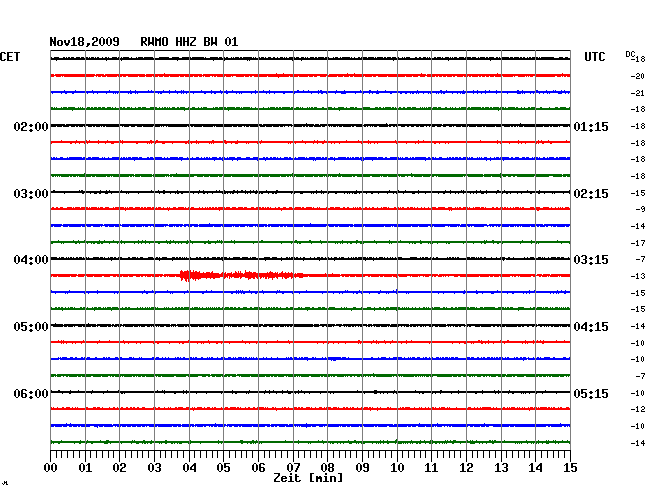Select minute tick label "05"
The image size is (650, 494).
click(x=223, y=467)
